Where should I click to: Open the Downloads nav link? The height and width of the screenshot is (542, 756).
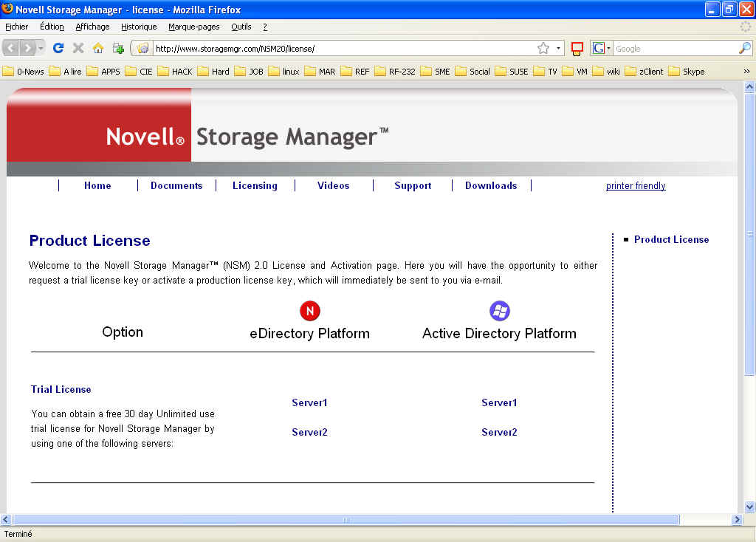(491, 185)
